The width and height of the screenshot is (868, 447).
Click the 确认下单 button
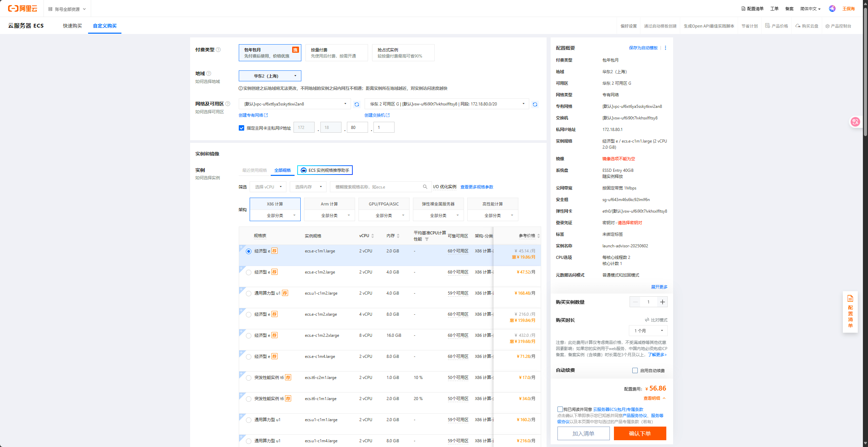click(x=640, y=433)
